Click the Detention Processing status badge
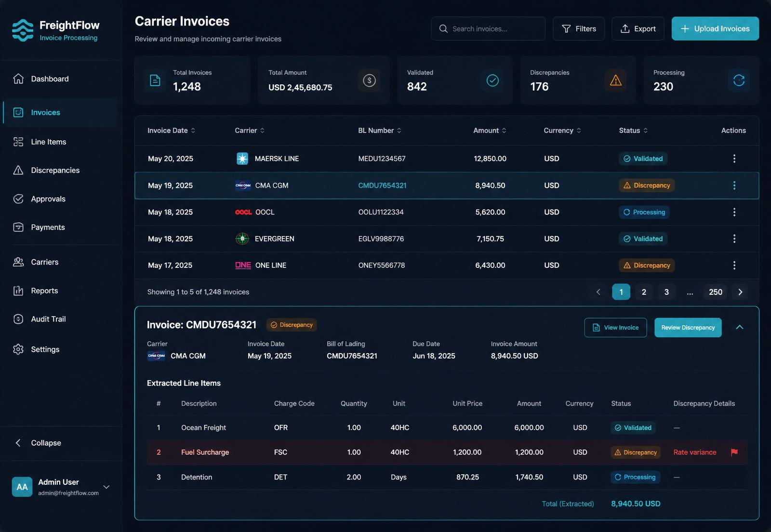This screenshot has width=771, height=532. coord(635,477)
